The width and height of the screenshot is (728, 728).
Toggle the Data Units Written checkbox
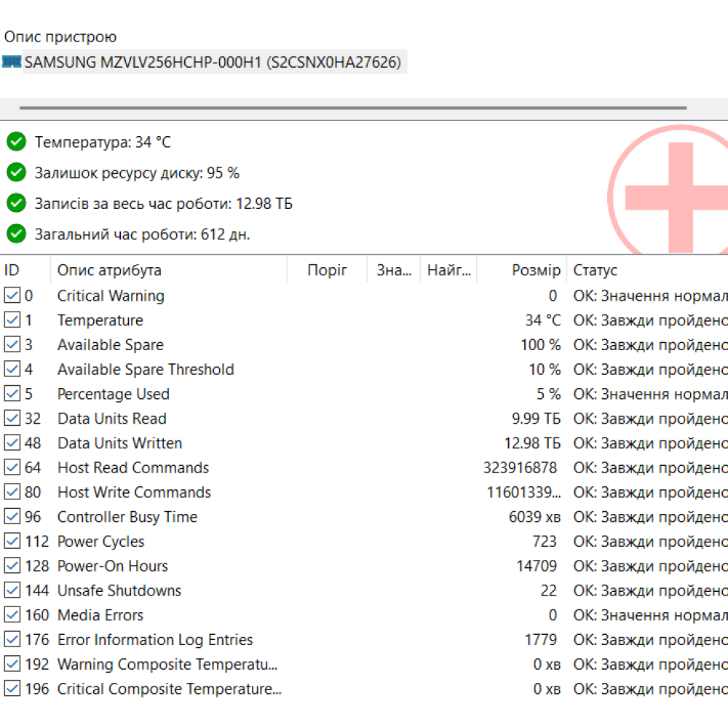point(12,443)
